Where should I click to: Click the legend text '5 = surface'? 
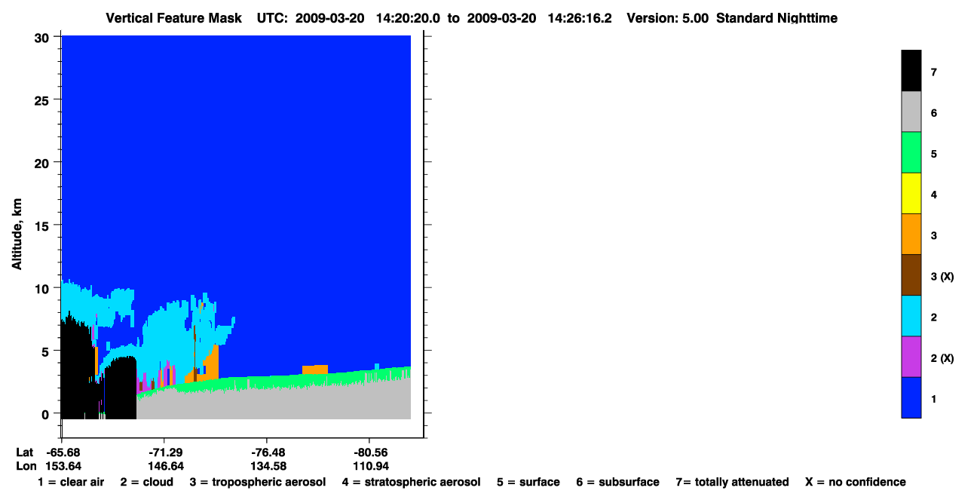click(528, 482)
